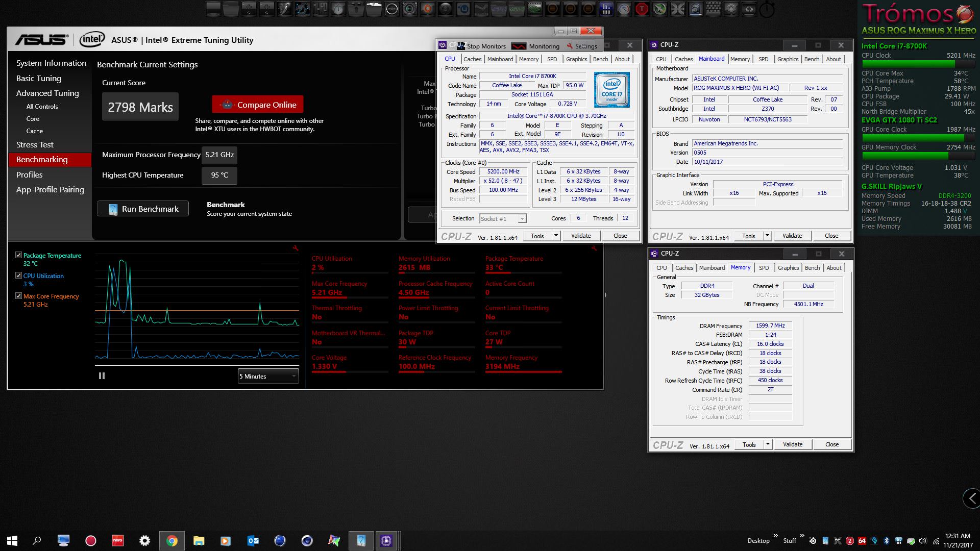Click the Close button in the CPU-Z CPU window

pyautogui.click(x=620, y=236)
